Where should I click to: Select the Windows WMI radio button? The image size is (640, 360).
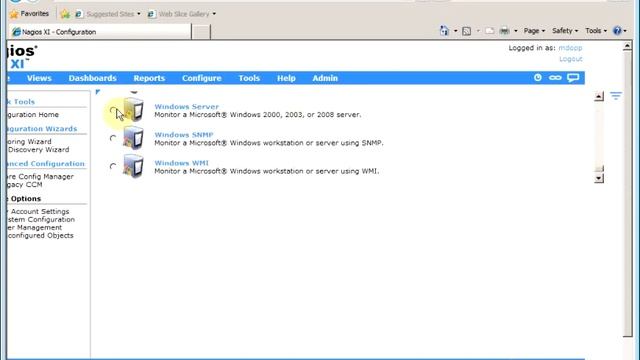click(x=113, y=167)
